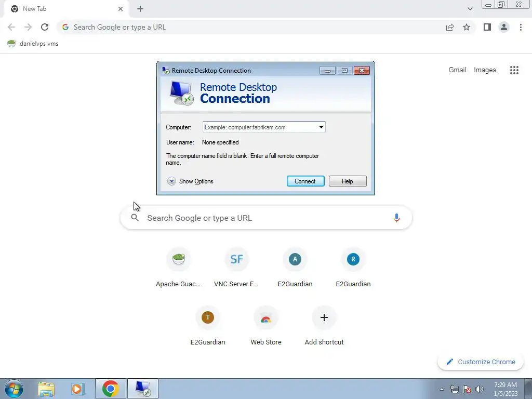This screenshot has height=399, width=532.
Task: Click Customize Chrome button
Action: 481,362
